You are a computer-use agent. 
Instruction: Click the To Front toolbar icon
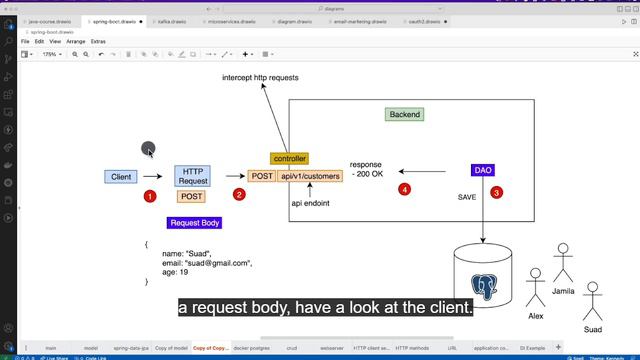144,54
